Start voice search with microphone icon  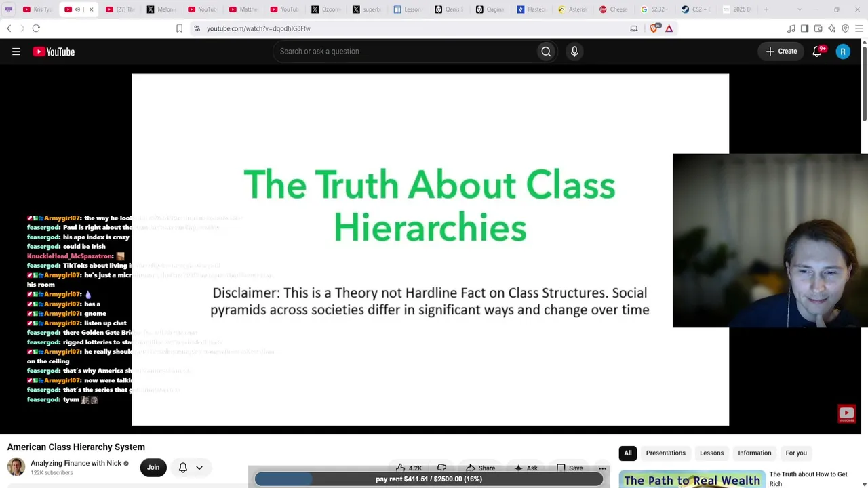click(x=574, y=52)
